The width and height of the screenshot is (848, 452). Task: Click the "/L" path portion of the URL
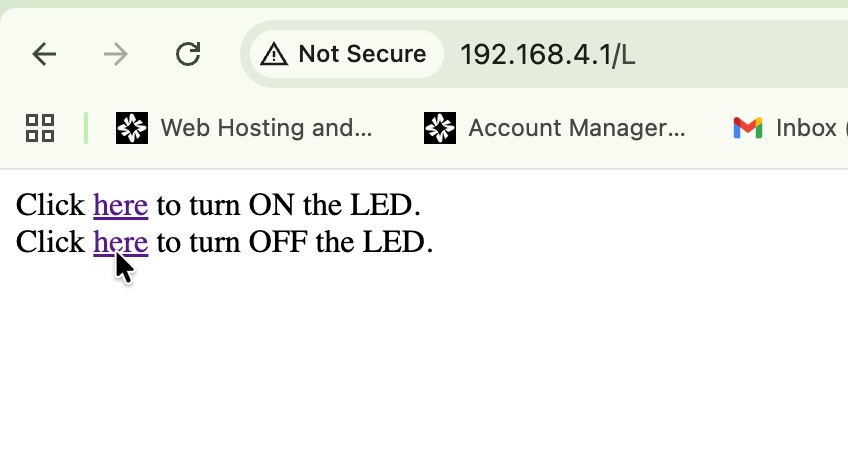coord(625,54)
